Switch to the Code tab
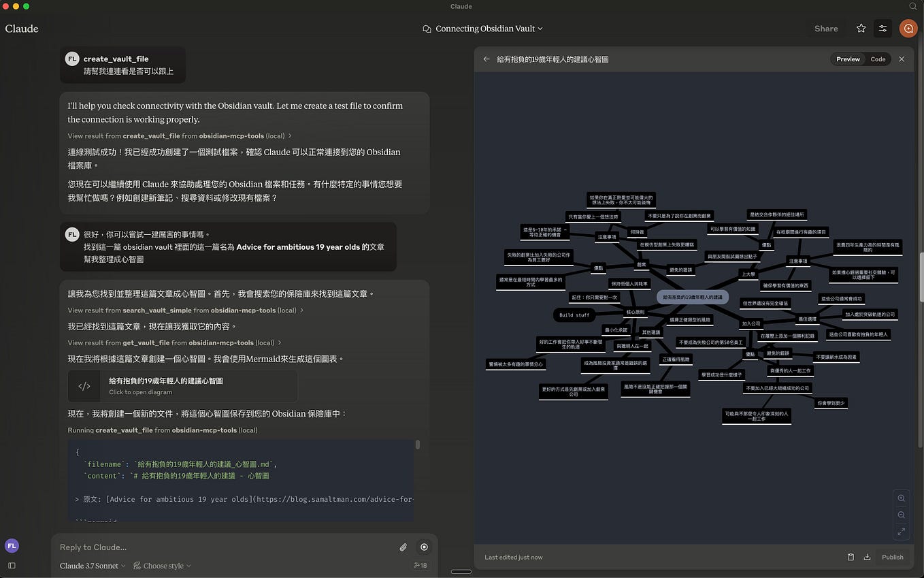 click(878, 59)
